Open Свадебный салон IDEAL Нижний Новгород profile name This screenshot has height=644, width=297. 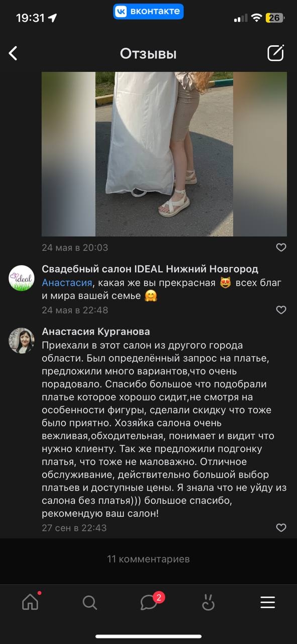[150, 269]
